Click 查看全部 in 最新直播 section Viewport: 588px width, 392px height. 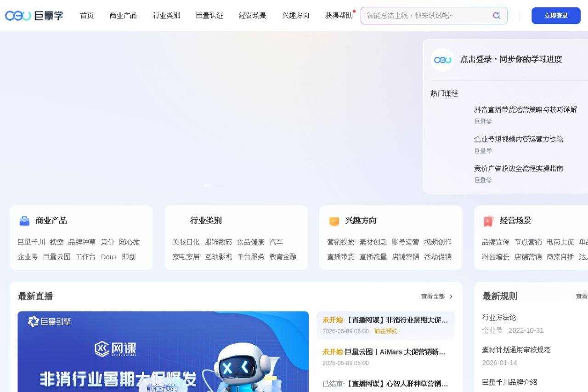point(433,297)
